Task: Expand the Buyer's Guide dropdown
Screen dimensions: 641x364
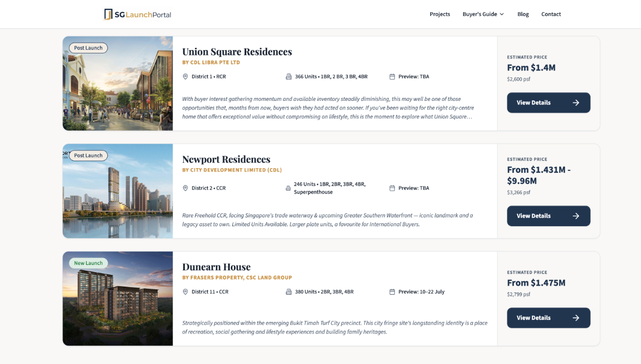Action: tap(483, 14)
